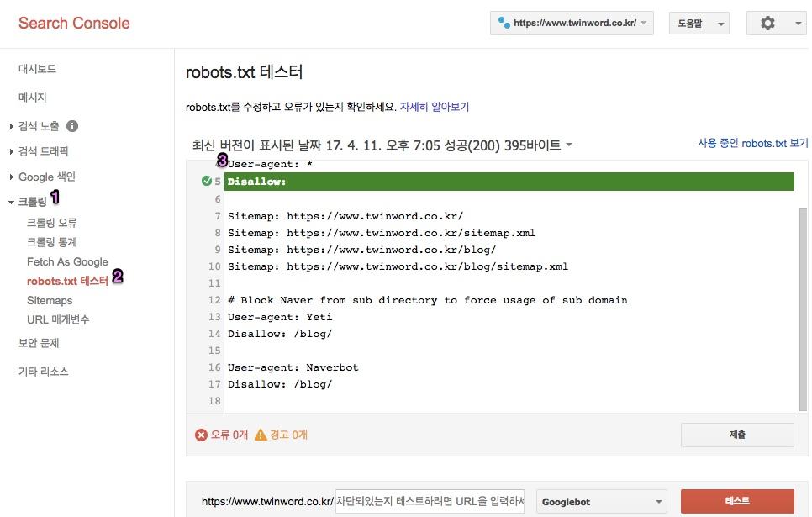Image resolution: width=812 pixels, height=517 pixels.
Task: Open the settings gear menu
Action: [x=767, y=24]
